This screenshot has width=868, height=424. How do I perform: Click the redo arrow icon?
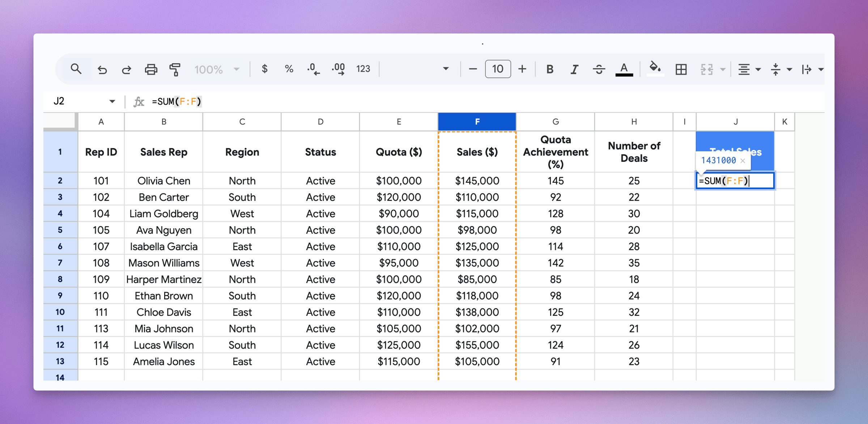126,69
